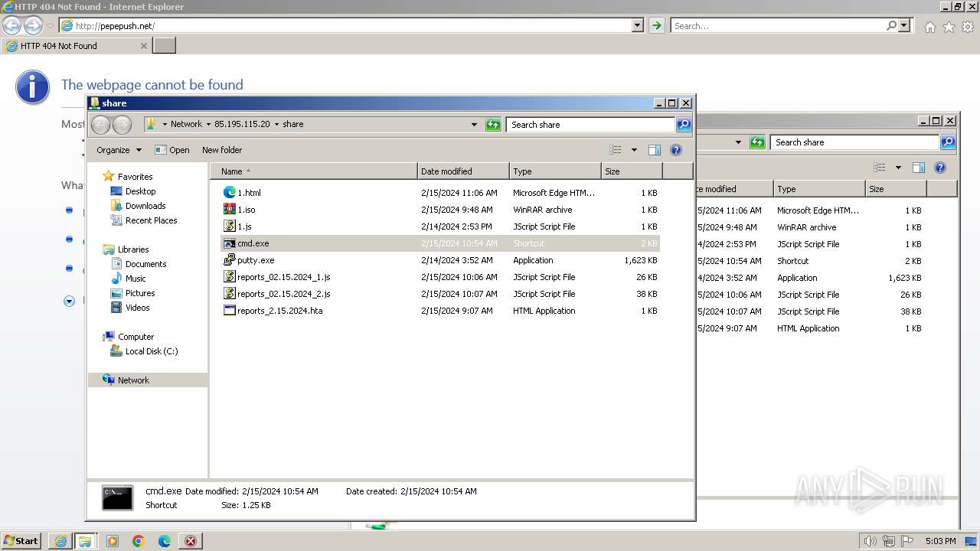Show the preview pane in share window
This screenshot has height=551, width=980.
click(654, 150)
